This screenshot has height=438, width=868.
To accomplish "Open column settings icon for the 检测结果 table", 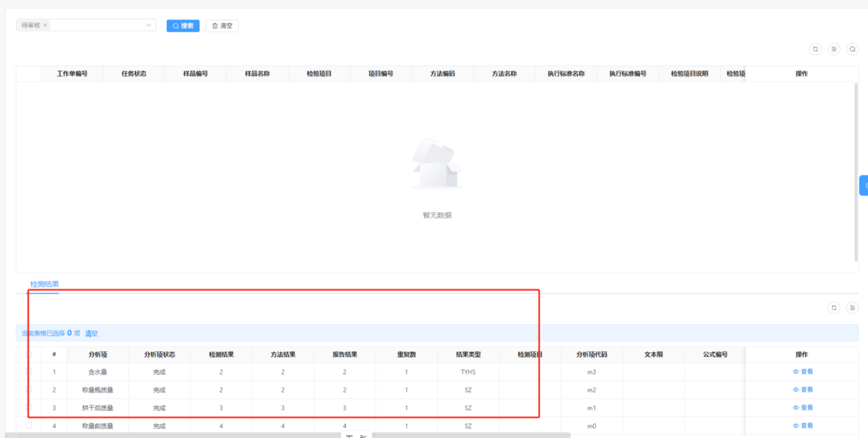I will pyautogui.click(x=852, y=308).
